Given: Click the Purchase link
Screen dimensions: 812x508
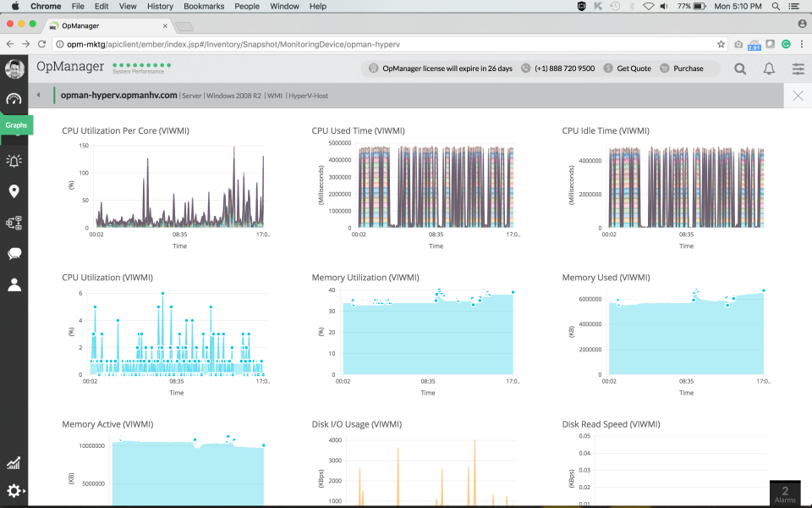Looking at the screenshot, I should pyautogui.click(x=688, y=69).
